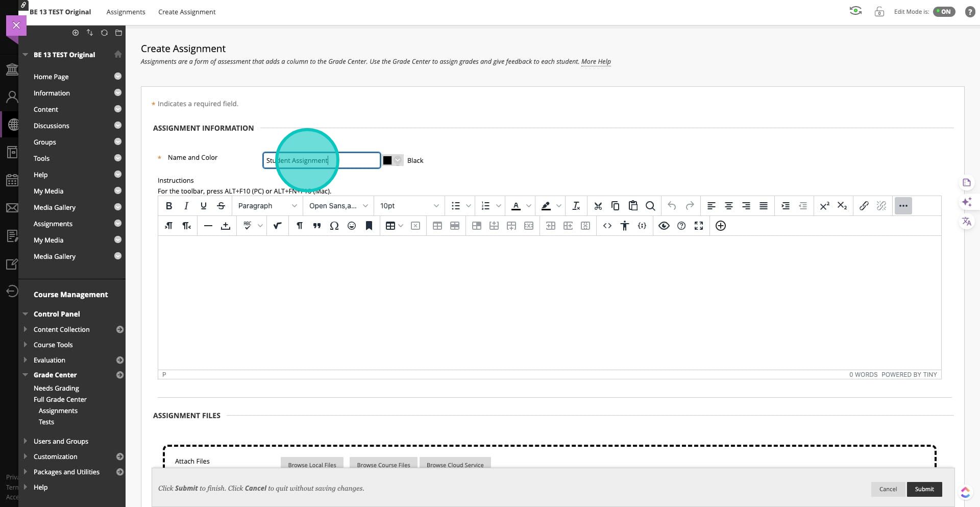Toggle the editor preview eye icon
Image resolution: width=980 pixels, height=507 pixels.
(664, 226)
